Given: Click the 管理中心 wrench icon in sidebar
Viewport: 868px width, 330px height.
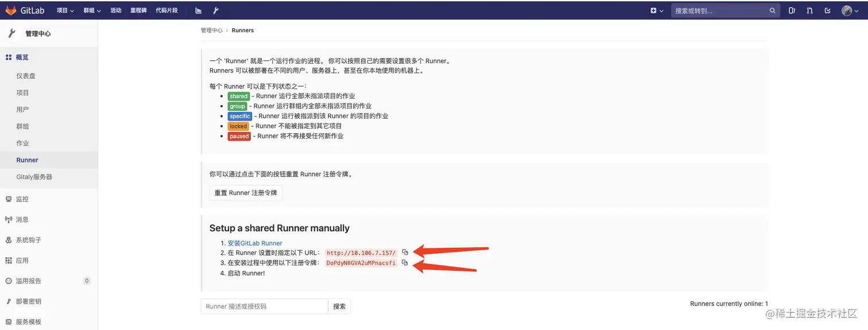Looking at the screenshot, I should pyautogui.click(x=11, y=33).
